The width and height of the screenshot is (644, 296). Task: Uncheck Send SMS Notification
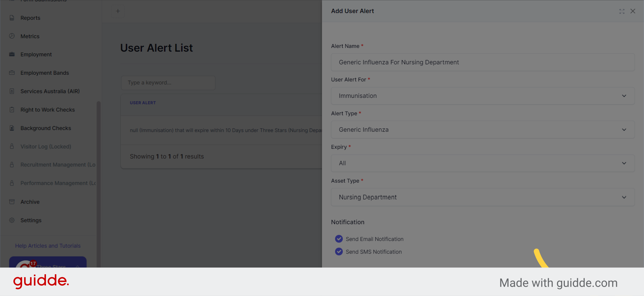(339, 251)
